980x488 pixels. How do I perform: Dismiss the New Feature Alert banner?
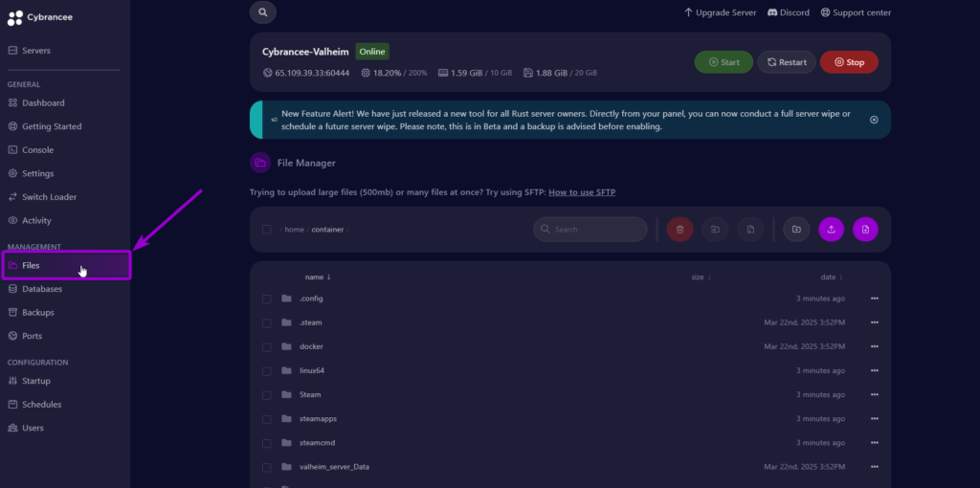pos(874,120)
